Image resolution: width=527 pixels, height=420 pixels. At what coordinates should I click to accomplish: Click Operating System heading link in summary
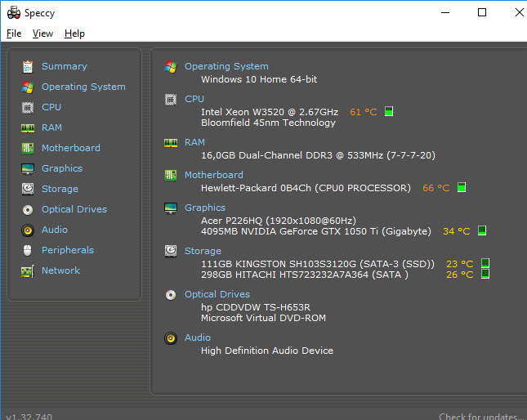(x=226, y=66)
